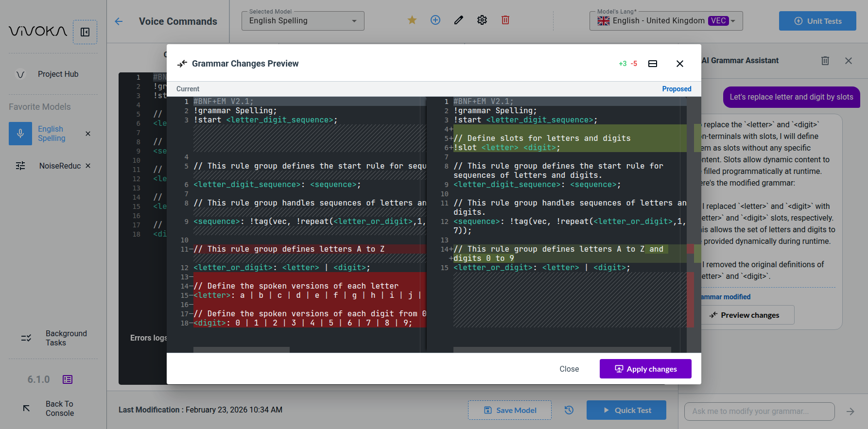Click the Close button in the dialog

coord(569,369)
